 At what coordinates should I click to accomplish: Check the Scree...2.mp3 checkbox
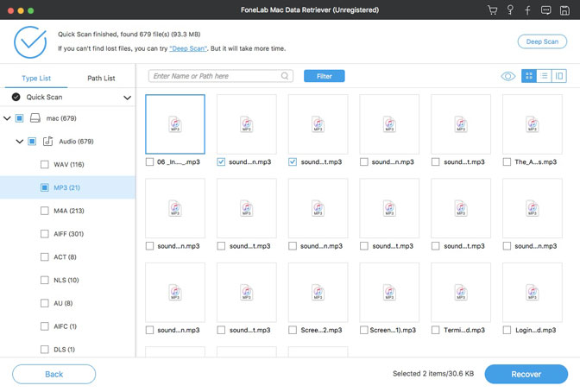(293, 330)
